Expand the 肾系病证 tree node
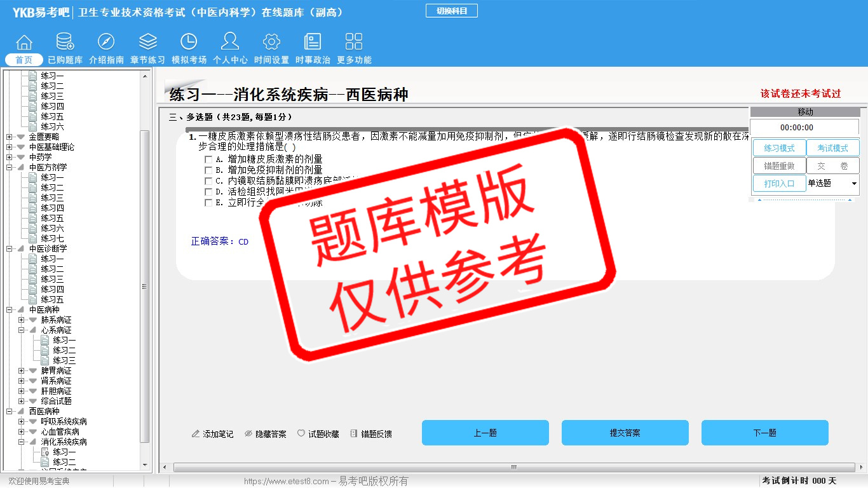Screen dimensions: 868x488 coord(22,381)
